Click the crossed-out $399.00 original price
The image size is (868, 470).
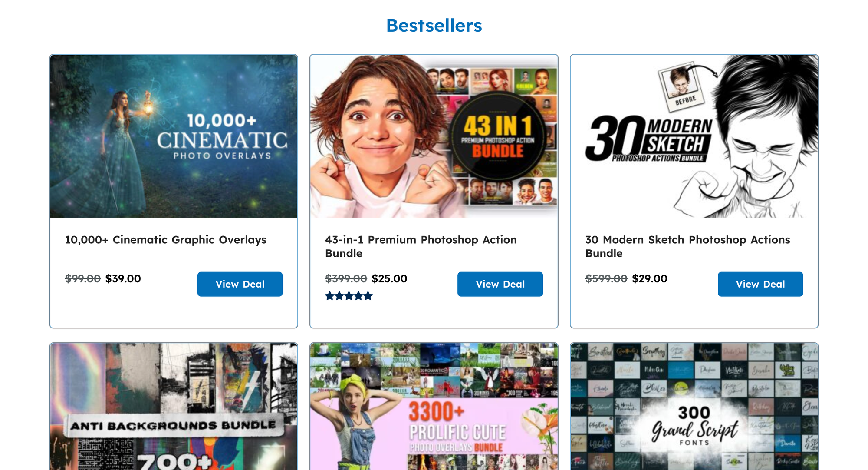(x=346, y=278)
